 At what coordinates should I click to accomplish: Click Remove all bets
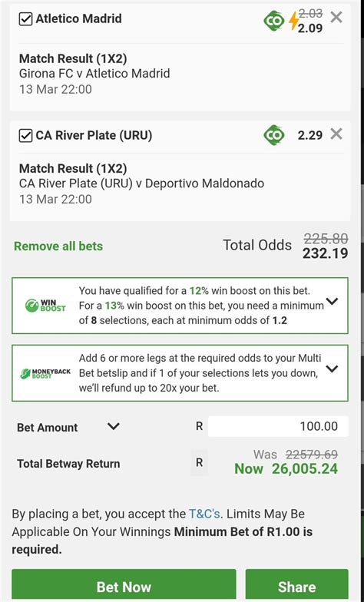click(x=58, y=246)
